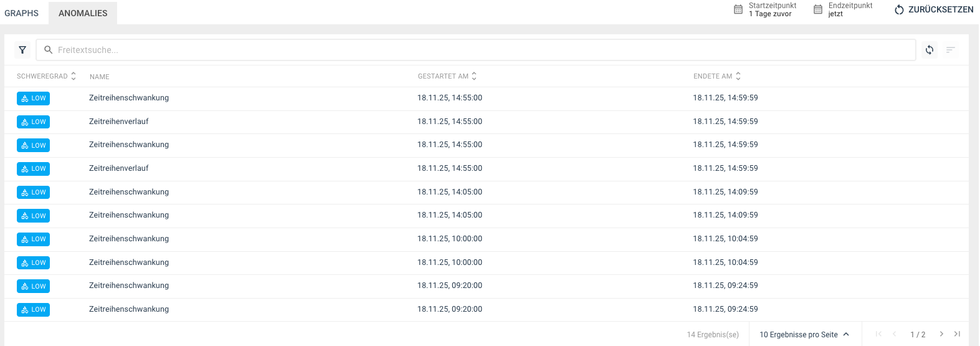Viewport: 980px width, 346px height.
Task: Open the filter funnel icon
Action: click(22, 50)
